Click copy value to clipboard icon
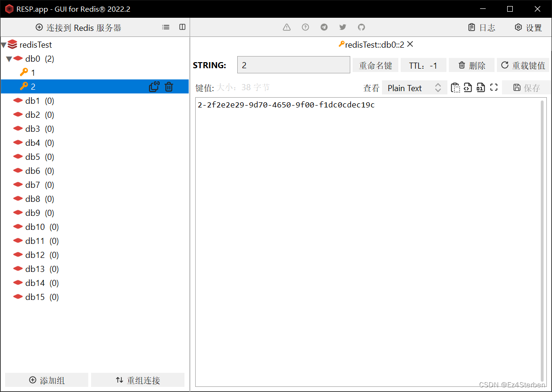Viewport: 552px width, 392px height. tap(455, 88)
